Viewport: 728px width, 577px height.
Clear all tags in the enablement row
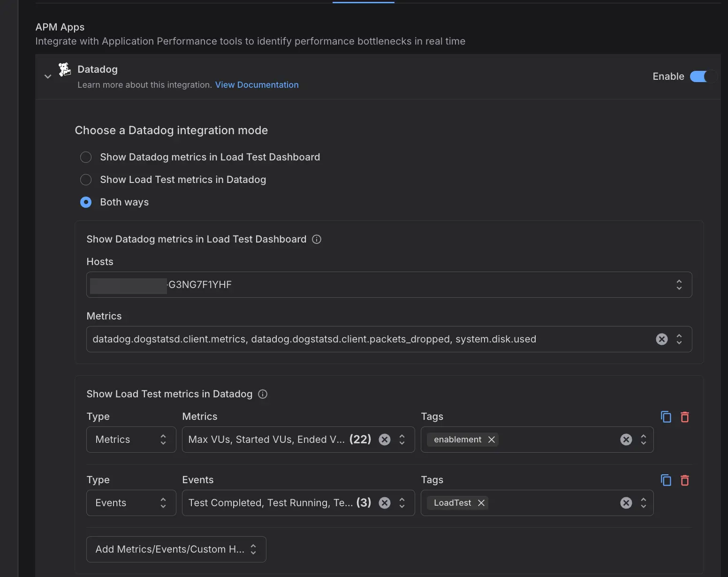point(626,440)
